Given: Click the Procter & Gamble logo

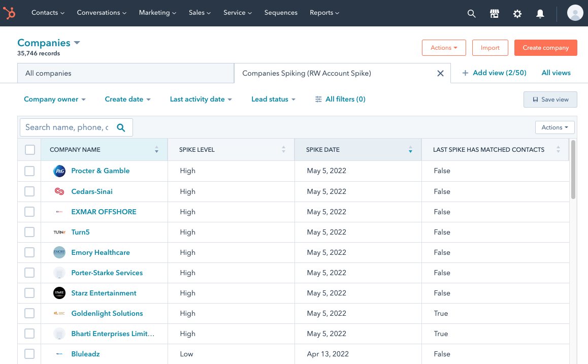Looking at the screenshot, I should (x=59, y=171).
